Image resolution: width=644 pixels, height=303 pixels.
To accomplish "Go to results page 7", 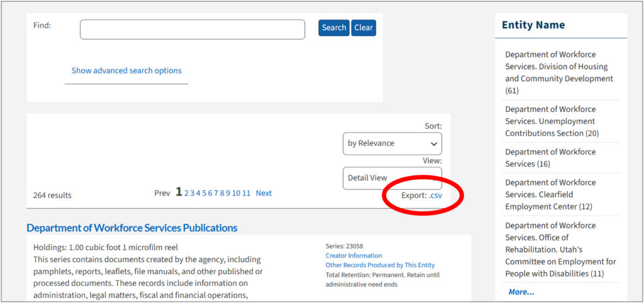I will click(216, 194).
